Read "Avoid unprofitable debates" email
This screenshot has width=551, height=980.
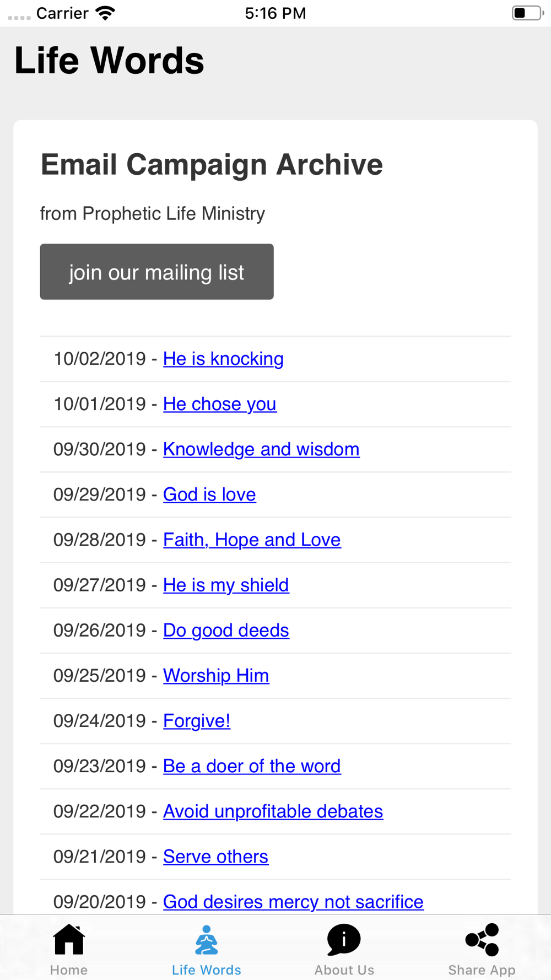pos(273,811)
